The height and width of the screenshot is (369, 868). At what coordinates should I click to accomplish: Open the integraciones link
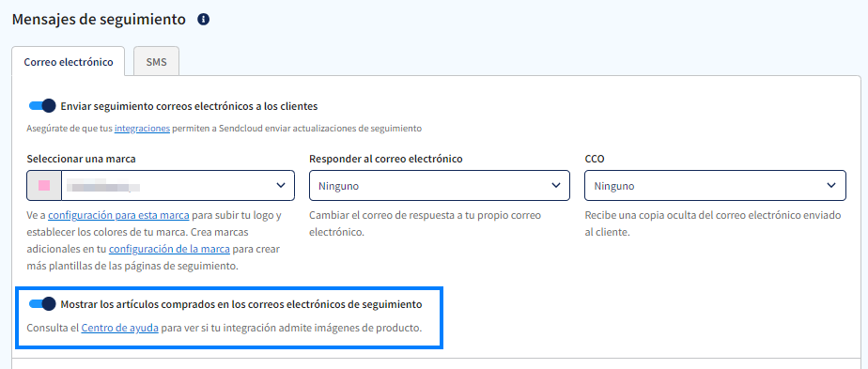[142, 129]
